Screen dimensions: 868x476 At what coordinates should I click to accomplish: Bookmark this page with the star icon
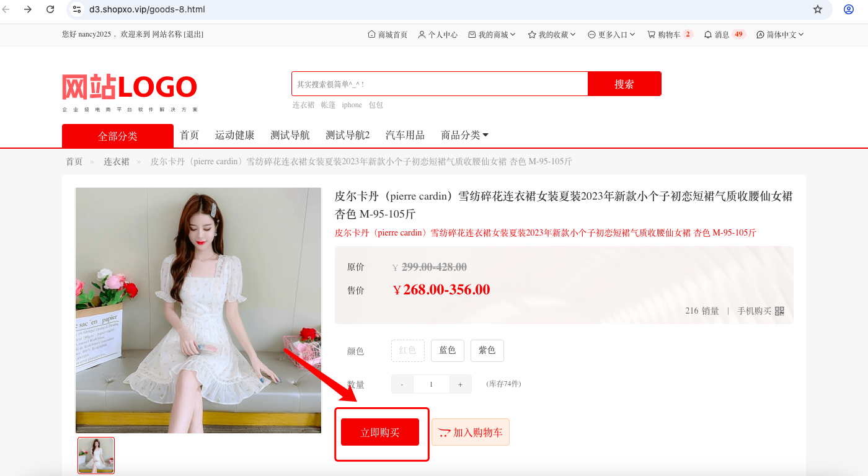pos(818,9)
